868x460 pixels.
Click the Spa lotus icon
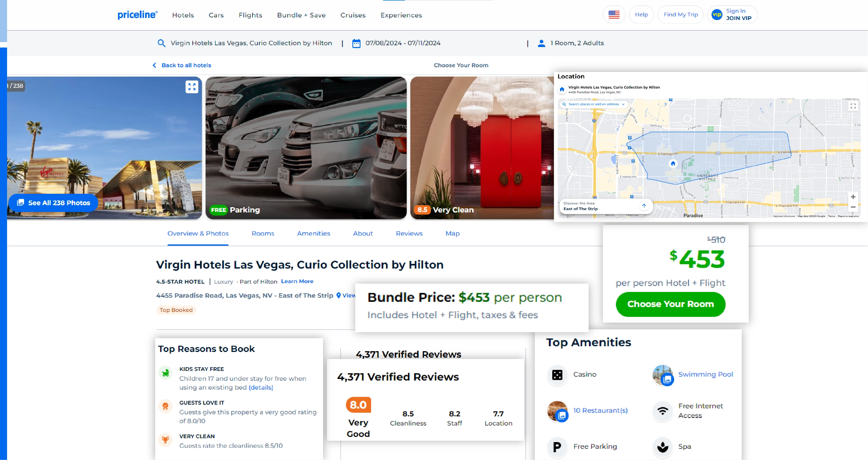click(x=662, y=447)
